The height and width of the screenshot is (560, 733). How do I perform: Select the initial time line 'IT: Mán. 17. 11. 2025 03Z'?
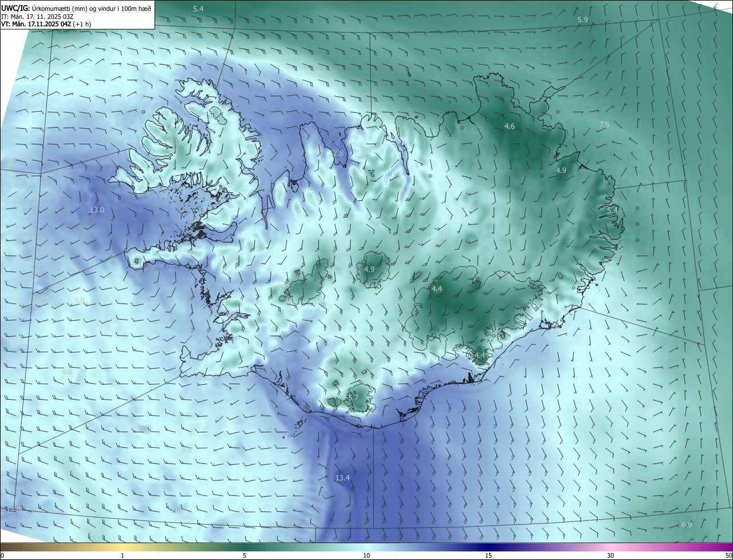point(37,17)
